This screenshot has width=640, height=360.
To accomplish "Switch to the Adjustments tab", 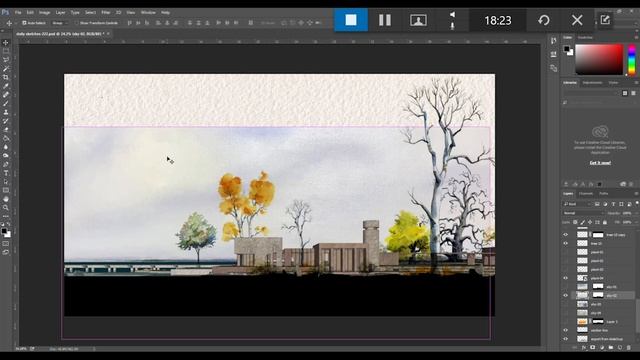I will [592, 82].
